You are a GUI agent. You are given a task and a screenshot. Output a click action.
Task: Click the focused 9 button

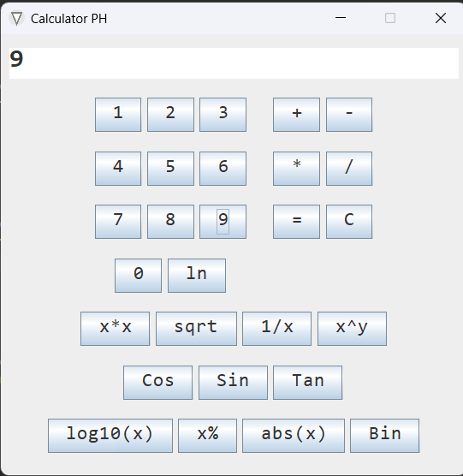[x=223, y=222]
